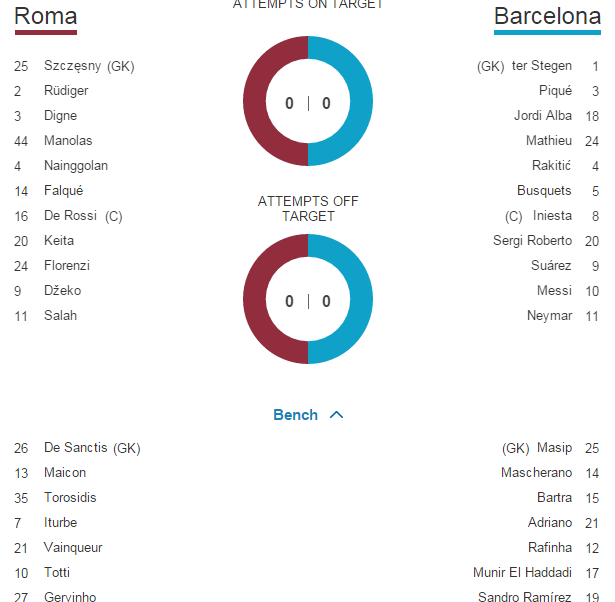
Task: Open Messi's player profile
Action: point(554,291)
